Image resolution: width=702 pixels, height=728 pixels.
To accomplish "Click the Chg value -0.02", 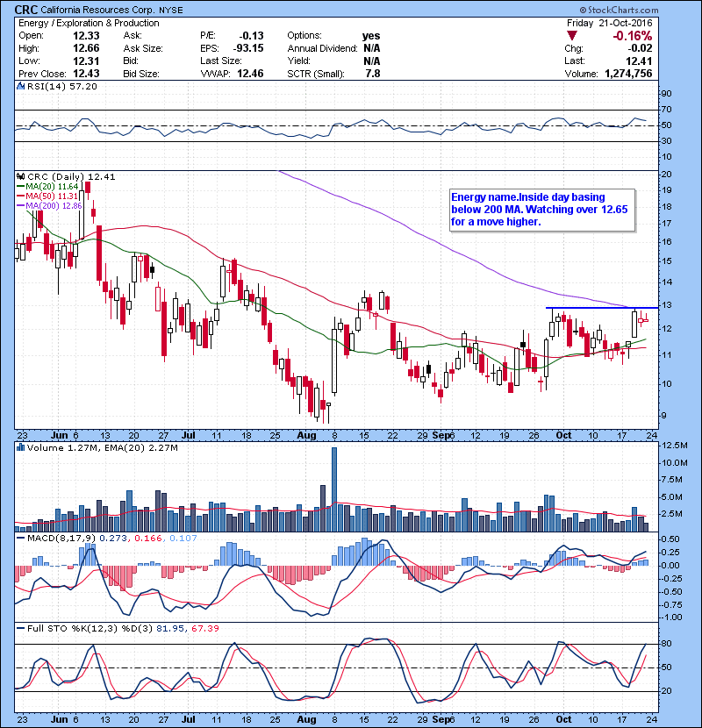I will pos(640,48).
